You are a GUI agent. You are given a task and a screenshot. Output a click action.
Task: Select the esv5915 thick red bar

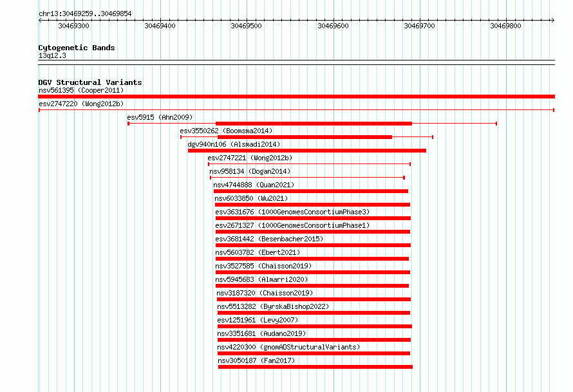pos(314,124)
